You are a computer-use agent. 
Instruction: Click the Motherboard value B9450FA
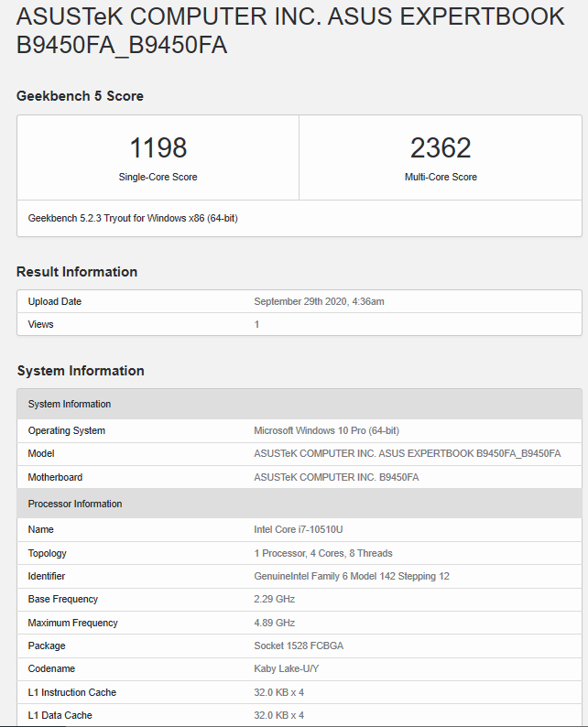tap(336, 477)
